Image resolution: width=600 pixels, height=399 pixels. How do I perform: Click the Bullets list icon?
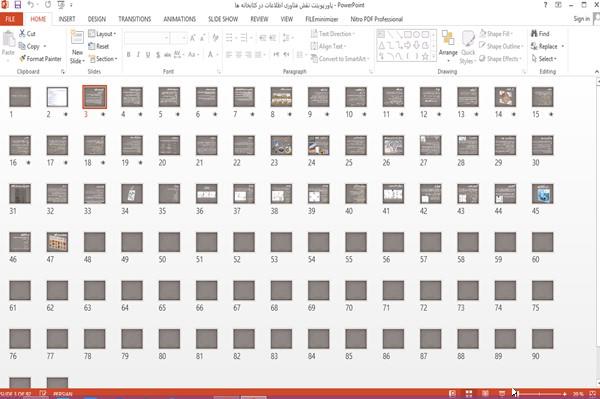(x=229, y=38)
